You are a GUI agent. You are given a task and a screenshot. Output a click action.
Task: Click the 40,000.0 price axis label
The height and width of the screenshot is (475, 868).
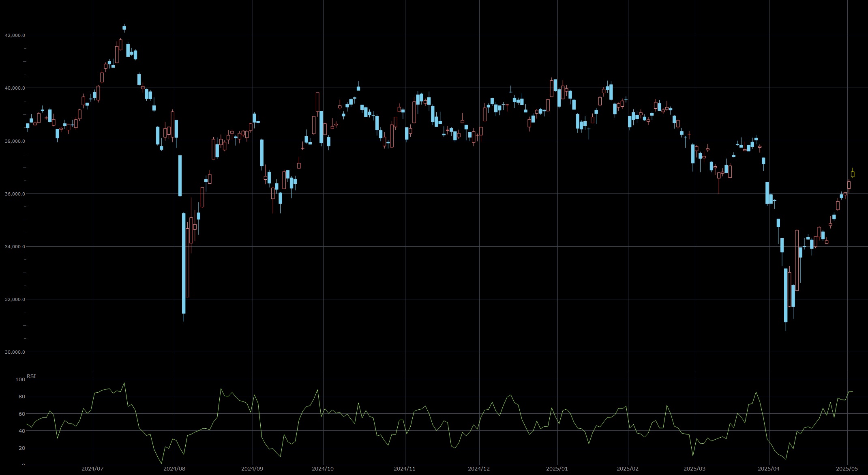point(15,88)
